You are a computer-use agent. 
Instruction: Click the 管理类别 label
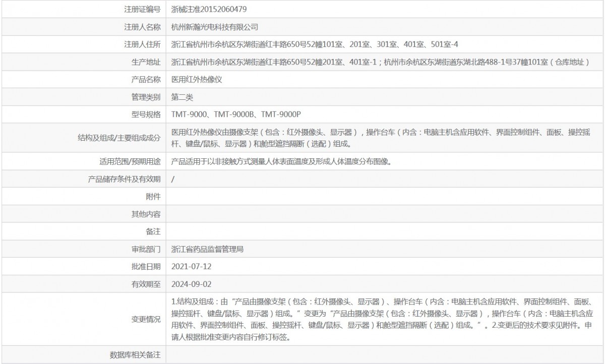click(x=146, y=97)
